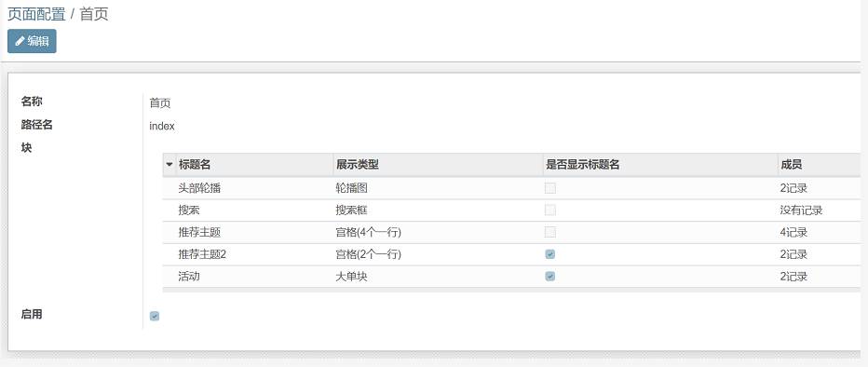Viewport: 868px width, 367px height.
Task: Uncheck 活动 row show-title checkbox
Action: pos(549,277)
